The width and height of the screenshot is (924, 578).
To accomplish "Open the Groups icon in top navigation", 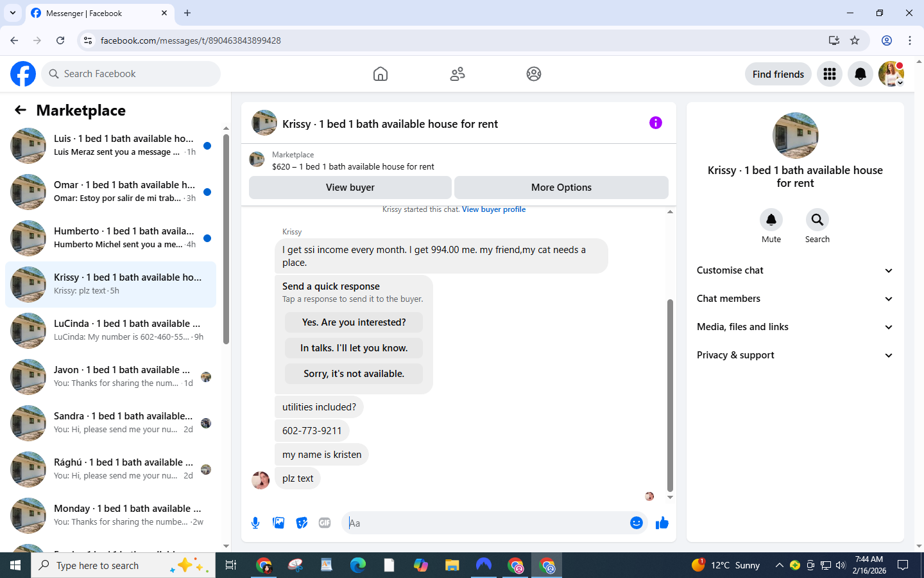I will click(534, 74).
